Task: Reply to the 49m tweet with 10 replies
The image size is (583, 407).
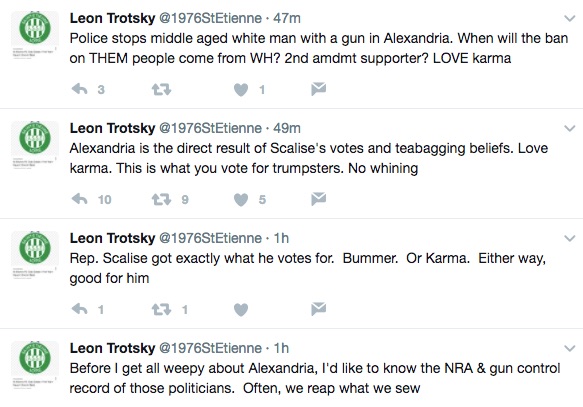Action: pyautogui.click(x=80, y=199)
